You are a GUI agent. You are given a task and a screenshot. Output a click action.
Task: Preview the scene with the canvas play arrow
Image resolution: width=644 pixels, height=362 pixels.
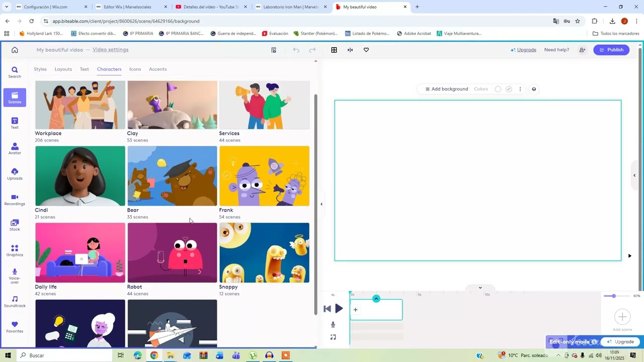(x=629, y=256)
